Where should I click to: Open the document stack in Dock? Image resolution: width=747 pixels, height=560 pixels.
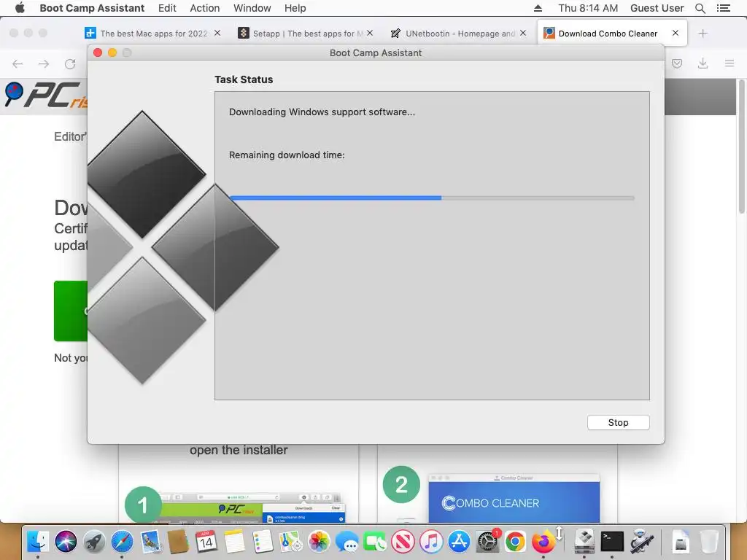click(x=681, y=542)
